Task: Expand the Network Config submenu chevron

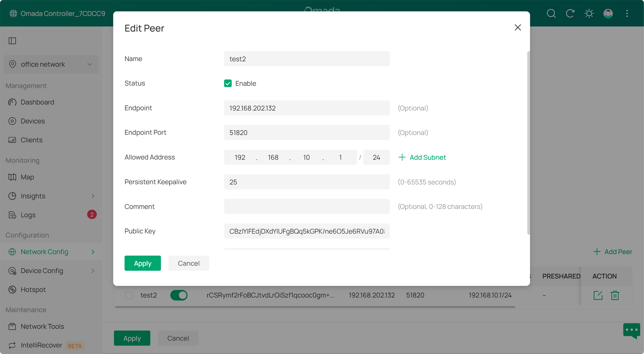Action: 93,252
